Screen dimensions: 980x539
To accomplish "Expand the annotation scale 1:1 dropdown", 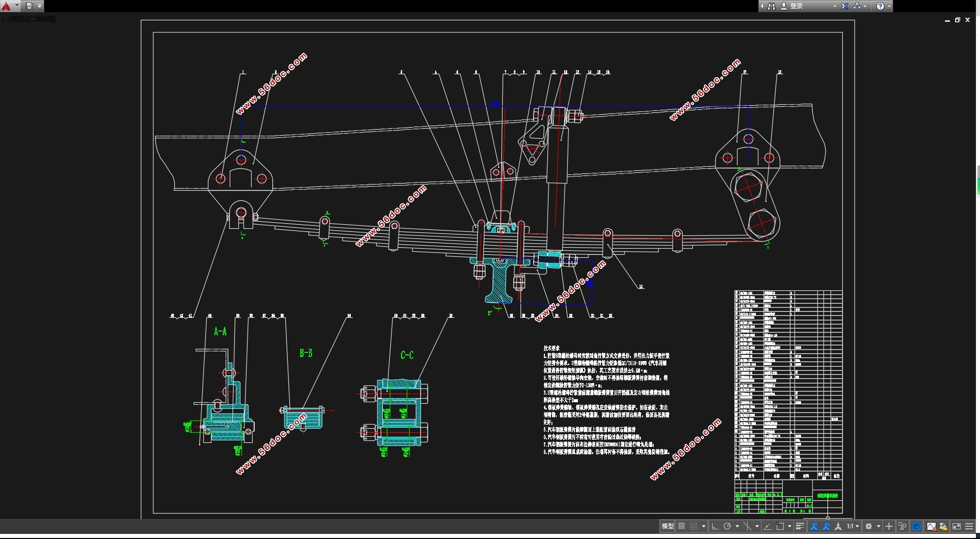I will click(856, 526).
